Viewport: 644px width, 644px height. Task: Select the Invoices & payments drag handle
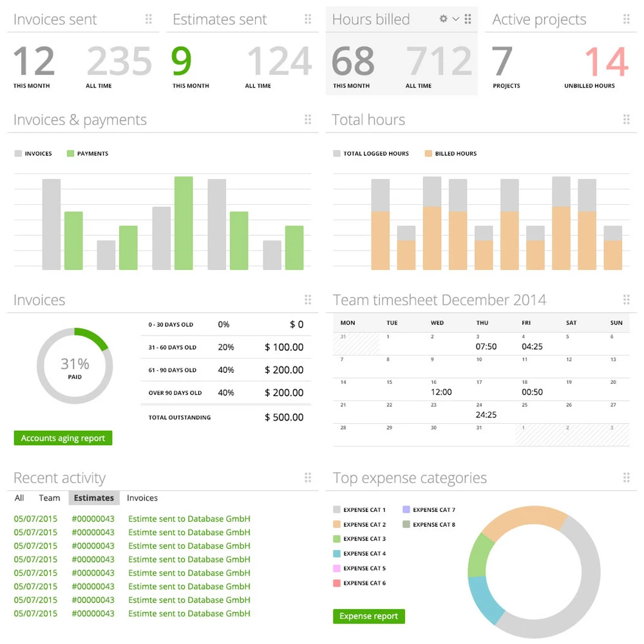click(x=308, y=119)
